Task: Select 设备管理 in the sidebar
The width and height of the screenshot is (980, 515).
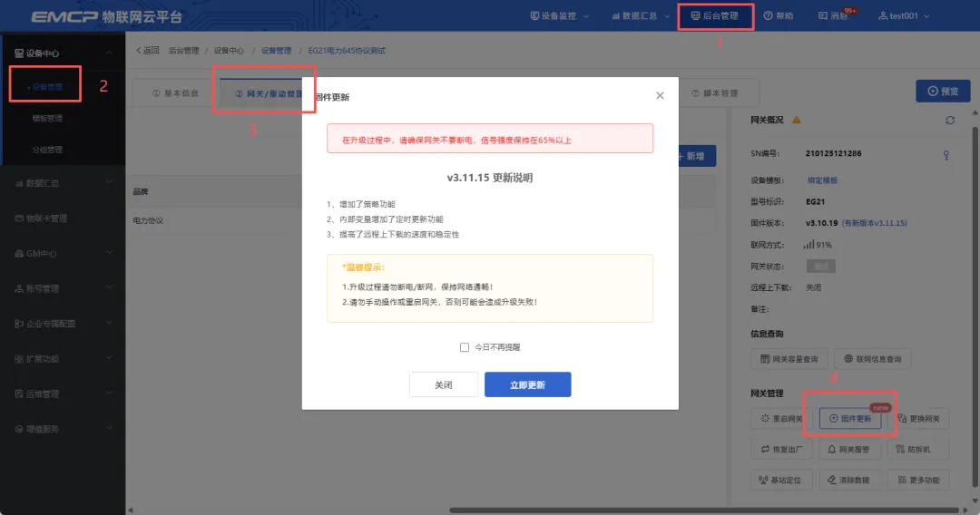Action: [47, 87]
